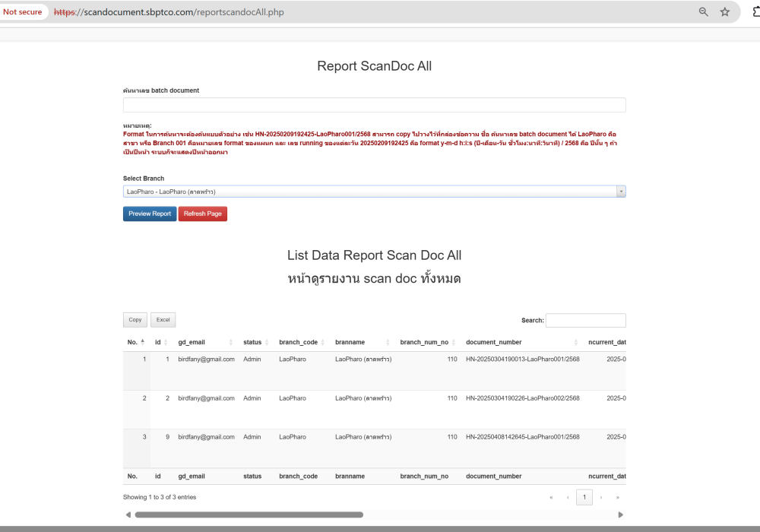
Task: Click the table's left horizontal scroll arrow
Action: (x=128, y=515)
